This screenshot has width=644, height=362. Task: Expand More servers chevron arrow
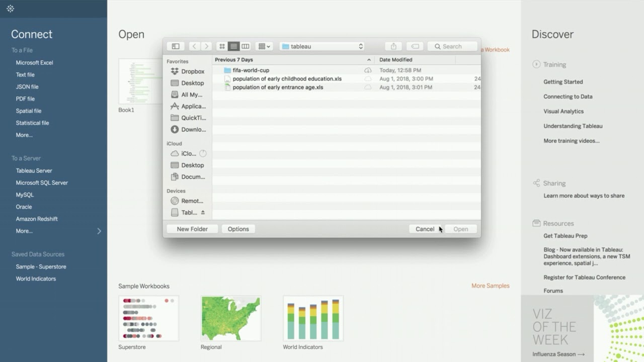(x=99, y=231)
